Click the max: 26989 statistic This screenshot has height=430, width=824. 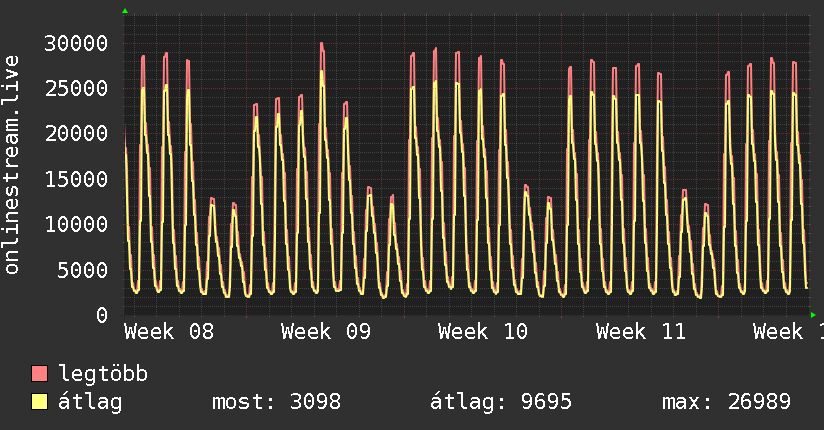tap(726, 402)
